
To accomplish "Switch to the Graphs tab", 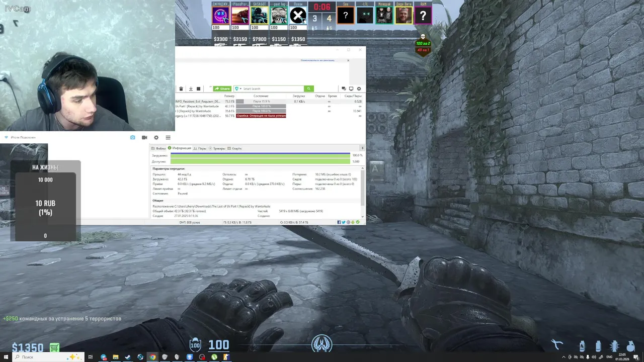I will click(235, 148).
